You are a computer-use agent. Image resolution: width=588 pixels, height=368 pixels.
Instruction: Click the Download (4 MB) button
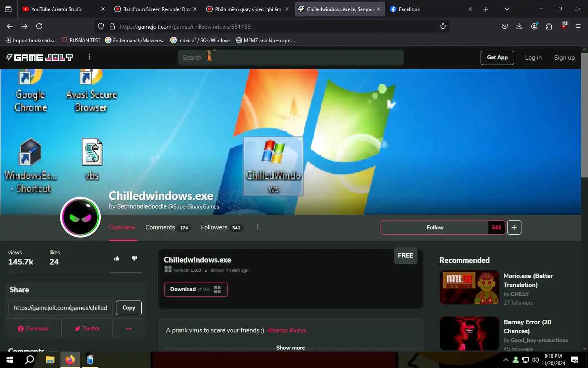coord(196,289)
